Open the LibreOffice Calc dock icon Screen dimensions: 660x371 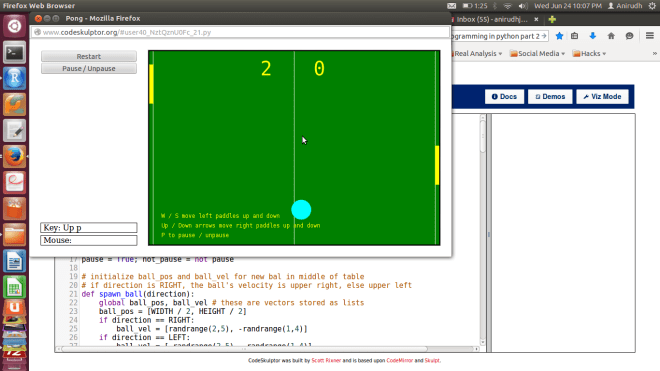tap(14, 287)
